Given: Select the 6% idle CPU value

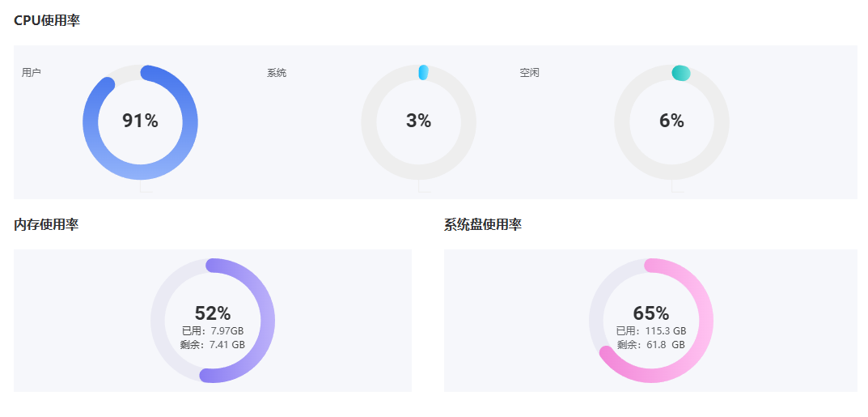Looking at the screenshot, I should point(671,121).
